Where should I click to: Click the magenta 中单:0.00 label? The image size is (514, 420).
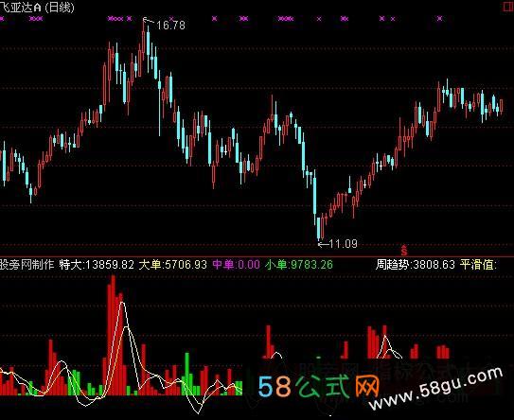point(237,264)
